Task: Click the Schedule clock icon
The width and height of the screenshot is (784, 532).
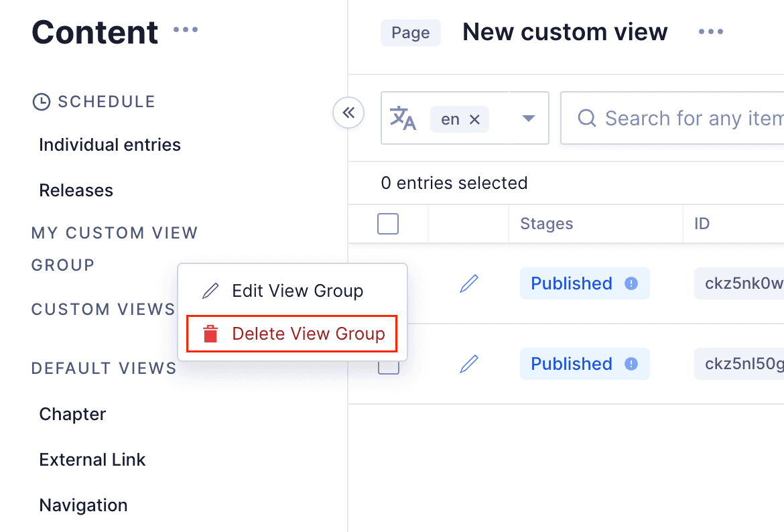Action: point(40,101)
